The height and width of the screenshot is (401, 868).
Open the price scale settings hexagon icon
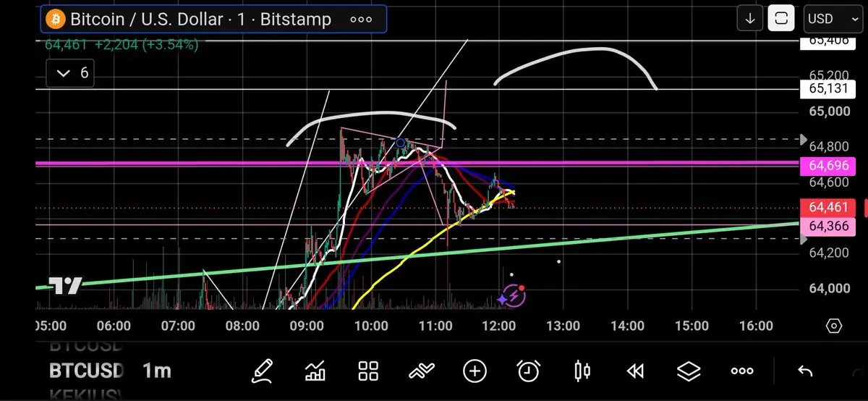pyautogui.click(x=833, y=326)
